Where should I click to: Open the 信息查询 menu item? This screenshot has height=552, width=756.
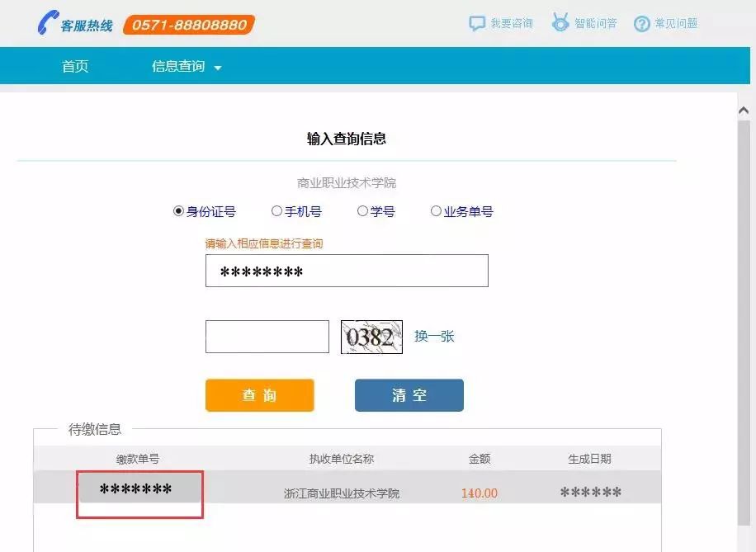coord(178,67)
